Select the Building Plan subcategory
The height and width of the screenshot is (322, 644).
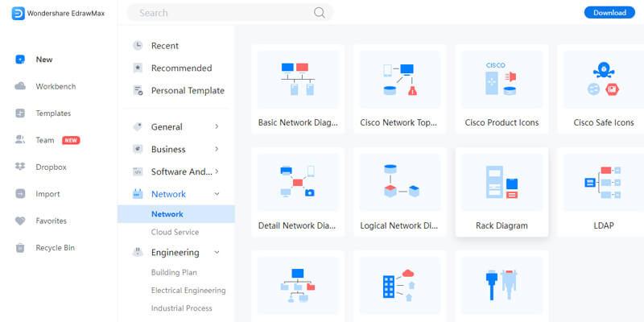(x=174, y=272)
